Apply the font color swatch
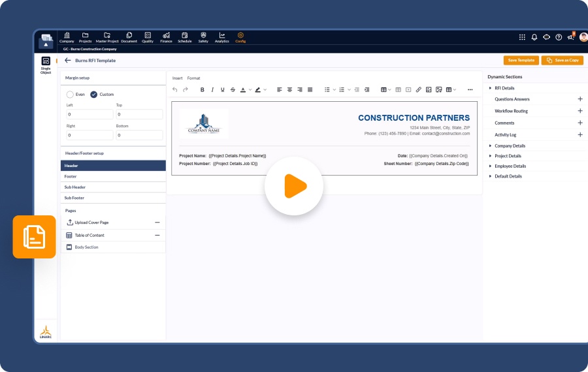This screenshot has height=372, width=588. point(243,89)
